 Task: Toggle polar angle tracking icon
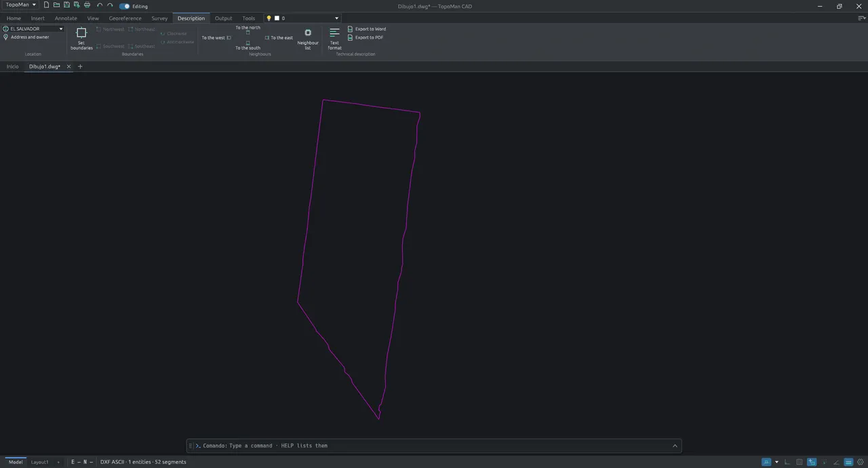tap(836, 462)
